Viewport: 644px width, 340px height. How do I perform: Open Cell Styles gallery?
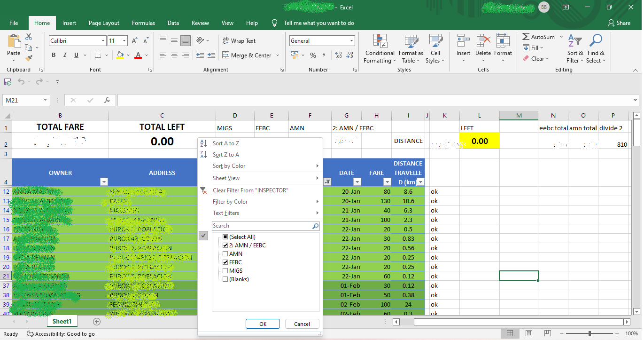pyautogui.click(x=435, y=49)
